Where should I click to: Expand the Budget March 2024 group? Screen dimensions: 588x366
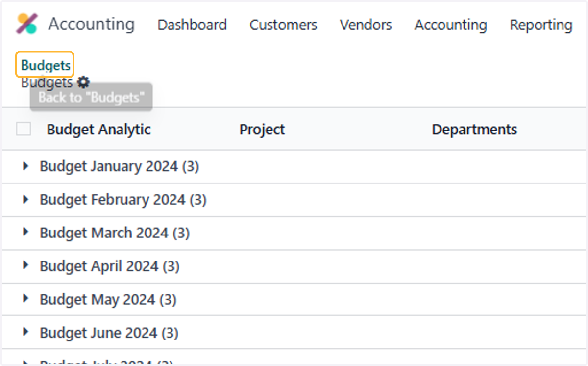point(26,233)
